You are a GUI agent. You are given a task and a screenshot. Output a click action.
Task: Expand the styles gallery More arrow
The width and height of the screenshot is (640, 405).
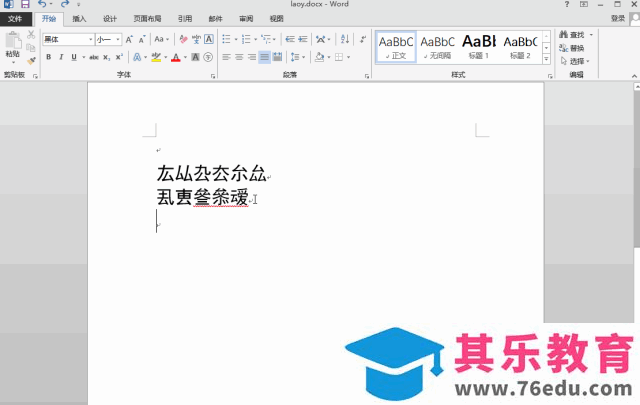(546, 59)
